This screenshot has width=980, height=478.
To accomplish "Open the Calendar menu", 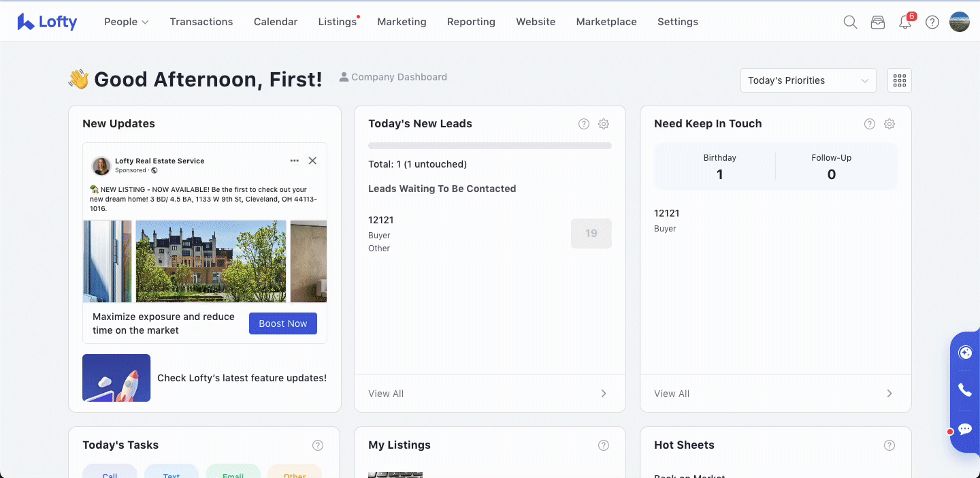I will pyautogui.click(x=276, y=22).
